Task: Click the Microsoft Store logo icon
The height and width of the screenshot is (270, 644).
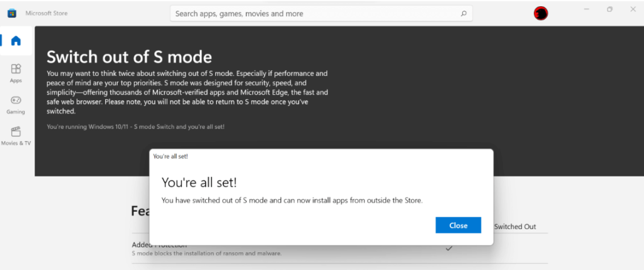Action: (x=12, y=13)
